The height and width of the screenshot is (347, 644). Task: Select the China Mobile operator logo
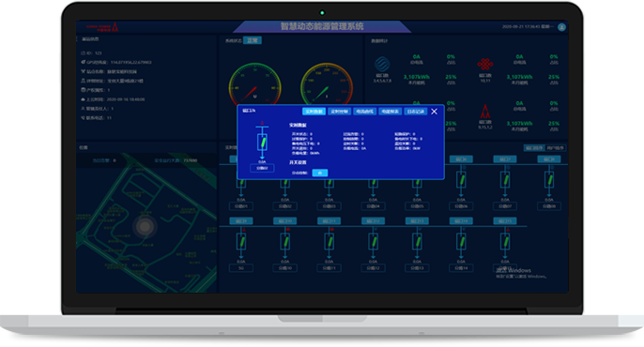pyautogui.click(x=382, y=65)
